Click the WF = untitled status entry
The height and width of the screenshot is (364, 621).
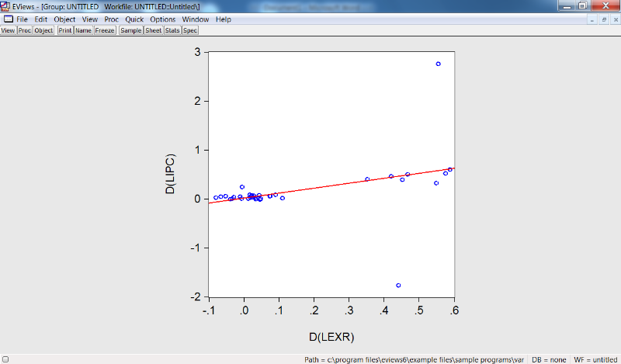coord(595,359)
